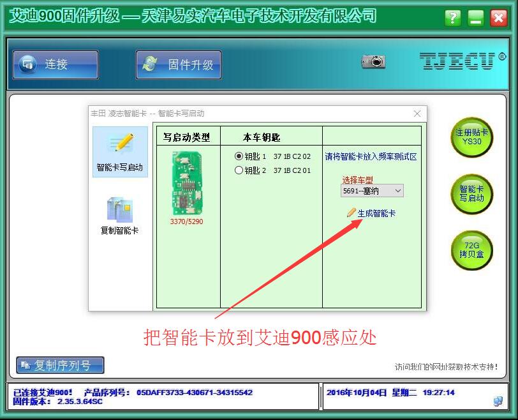Click the 本车钥匙 column header
The height and width of the screenshot is (420, 518).
pos(262,137)
